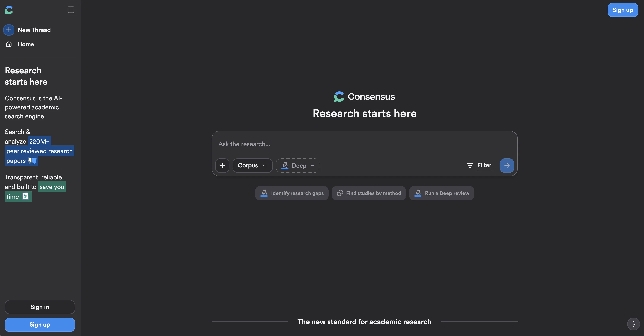Click the chevron arrow beside Corpus
Screen dimensions: 644x336
coord(265,165)
